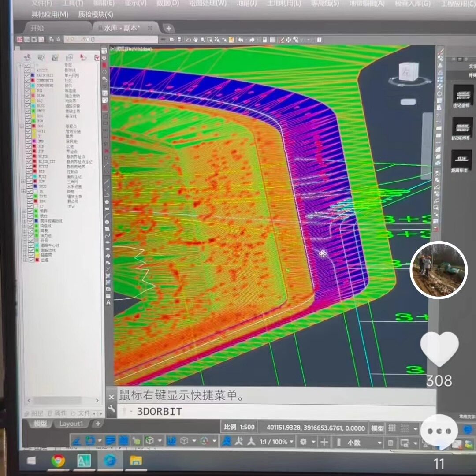Click the help question mark icon
Image resolution: width=476 pixels, height=476 pixels.
(x=319, y=40)
